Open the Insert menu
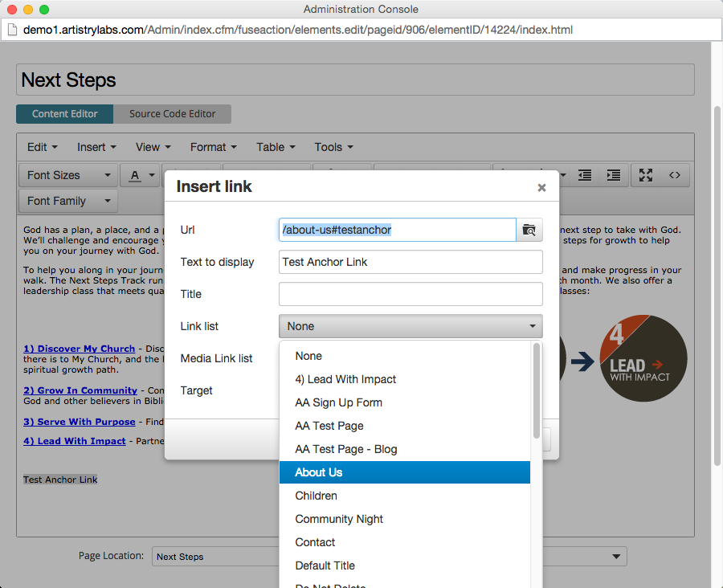 (96, 147)
